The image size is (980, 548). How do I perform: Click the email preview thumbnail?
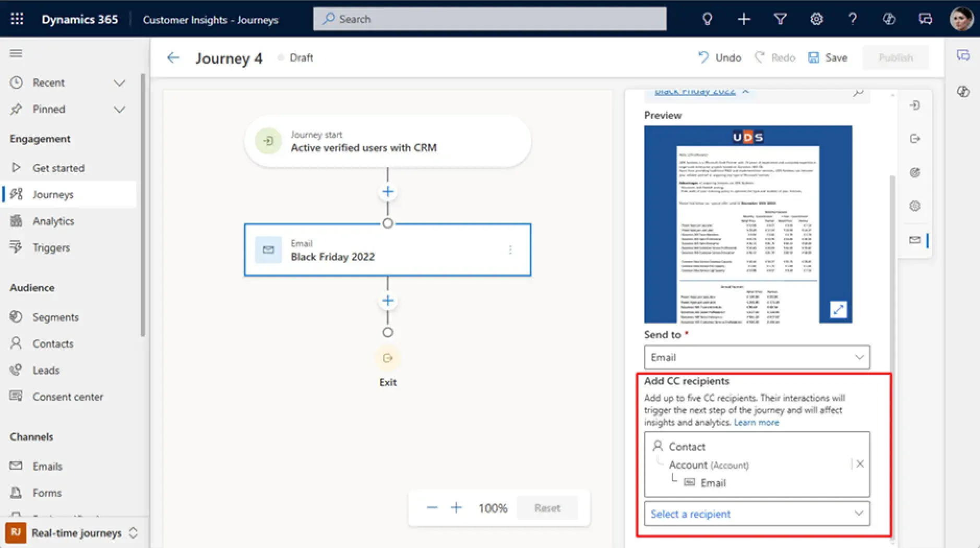[x=748, y=224]
